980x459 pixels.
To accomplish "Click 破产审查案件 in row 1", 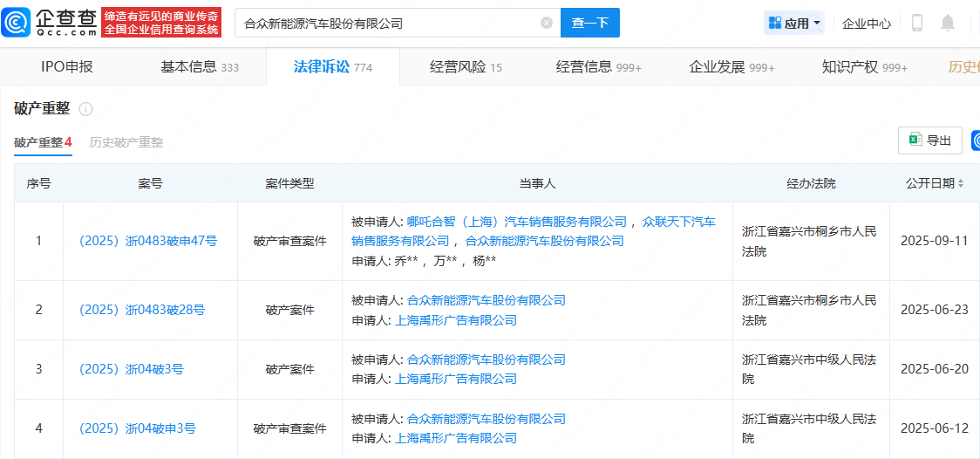I will tap(289, 241).
